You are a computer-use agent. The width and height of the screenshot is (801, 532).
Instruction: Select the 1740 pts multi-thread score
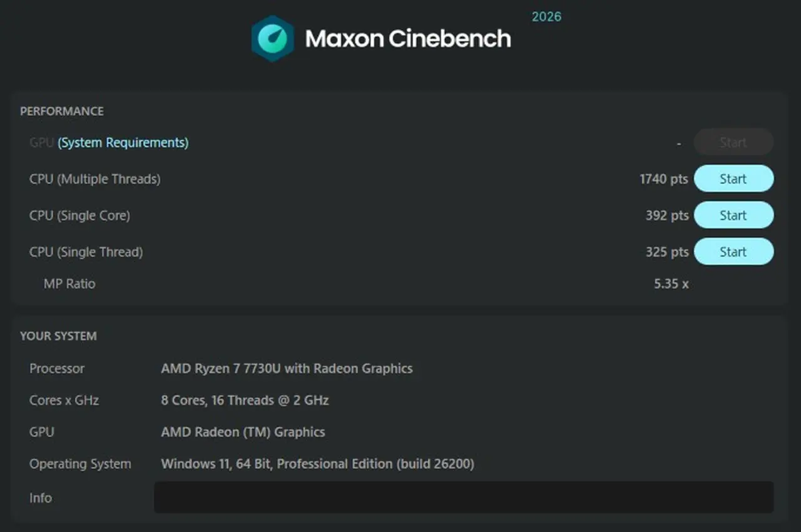pyautogui.click(x=663, y=179)
